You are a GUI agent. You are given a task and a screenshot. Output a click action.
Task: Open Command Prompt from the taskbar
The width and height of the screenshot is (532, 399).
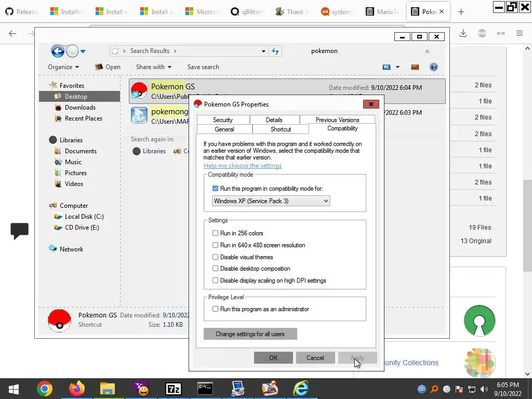(x=205, y=389)
